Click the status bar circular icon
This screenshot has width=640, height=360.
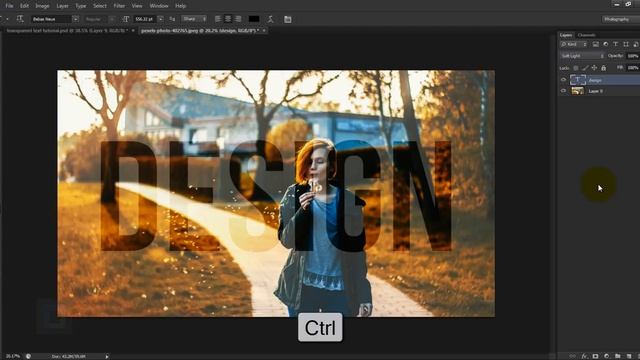[28, 356]
